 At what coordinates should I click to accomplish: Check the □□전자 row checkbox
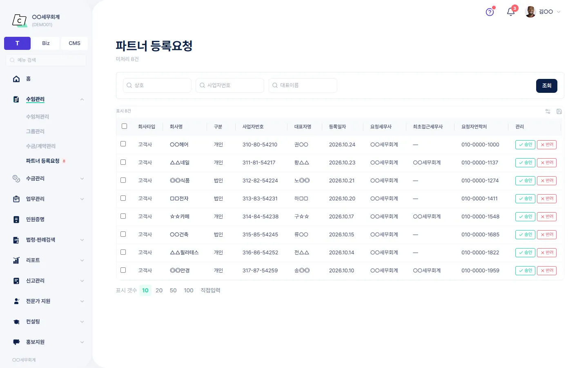point(123,198)
